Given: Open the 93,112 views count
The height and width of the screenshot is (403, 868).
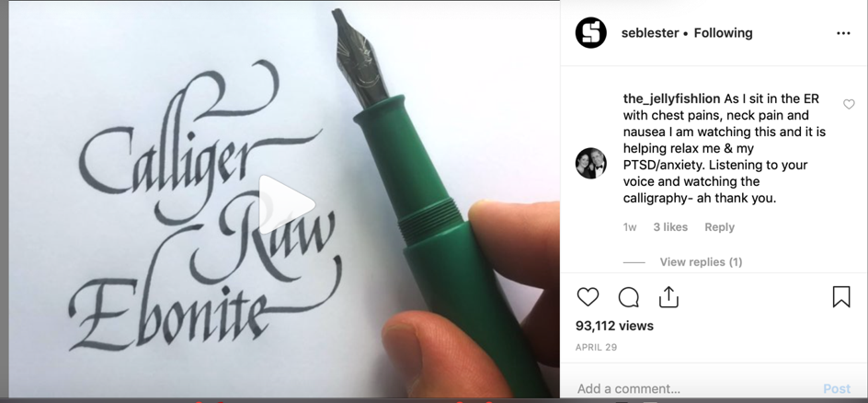Looking at the screenshot, I should (x=614, y=326).
